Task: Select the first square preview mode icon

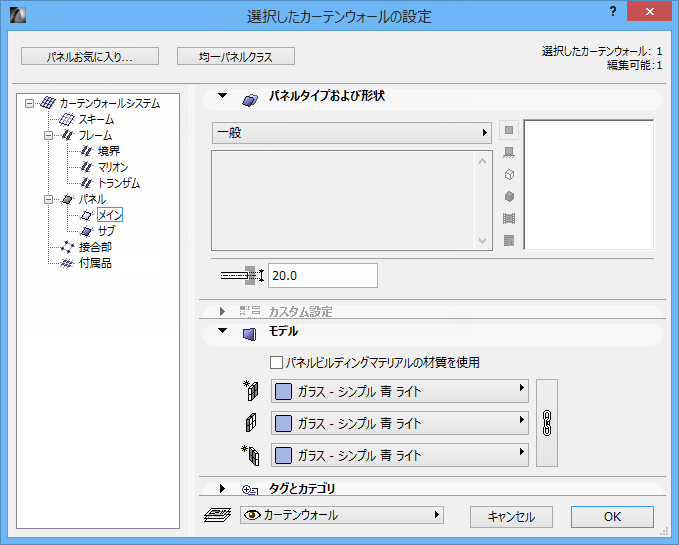Action: 509,130
